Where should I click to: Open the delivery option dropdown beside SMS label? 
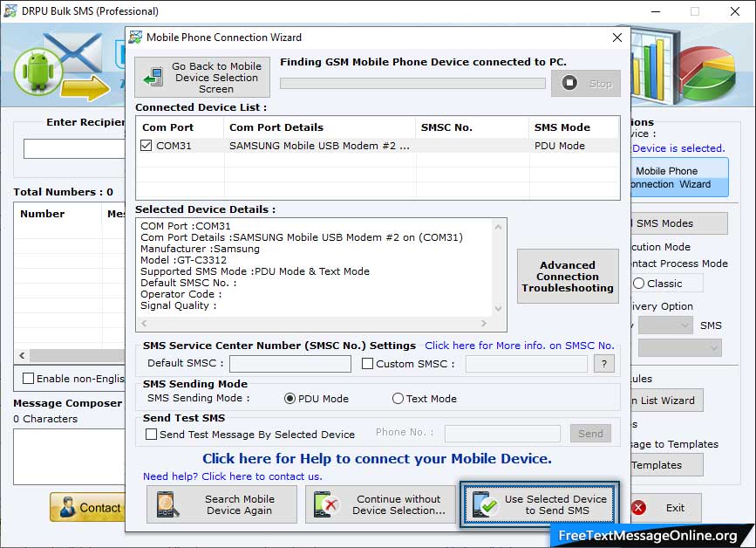[x=665, y=325]
